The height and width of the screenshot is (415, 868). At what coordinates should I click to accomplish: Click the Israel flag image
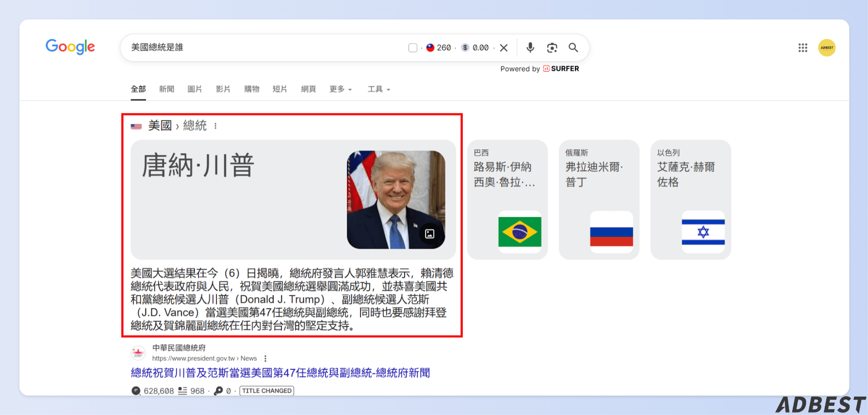point(703,232)
